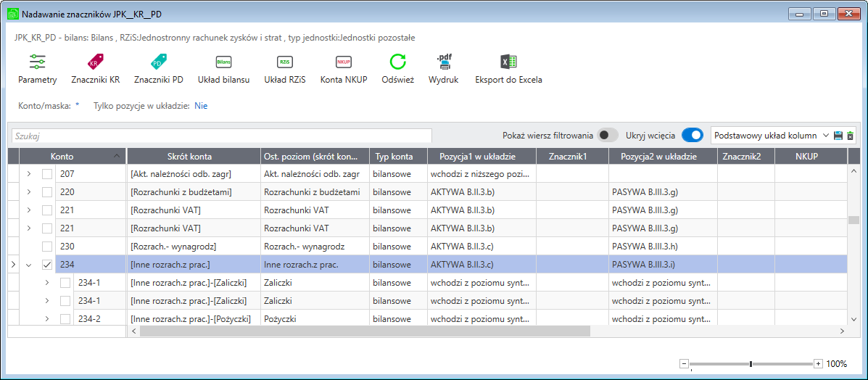Image resolution: width=868 pixels, height=380 pixels.
Task: Click the Znaczniki PD tag icon
Action: tap(158, 62)
